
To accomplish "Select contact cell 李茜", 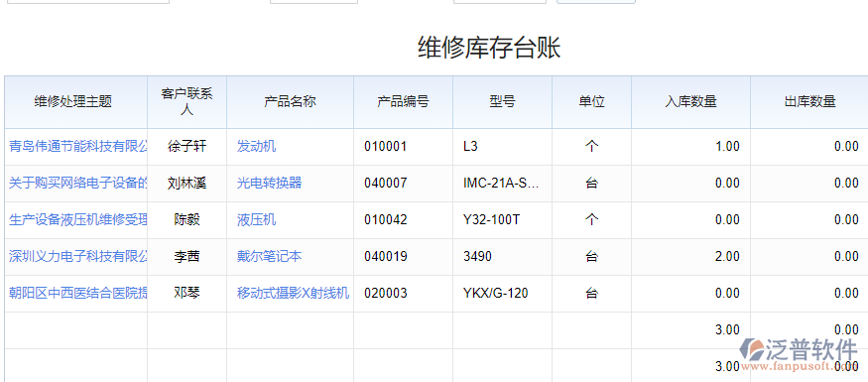I will click(187, 256).
